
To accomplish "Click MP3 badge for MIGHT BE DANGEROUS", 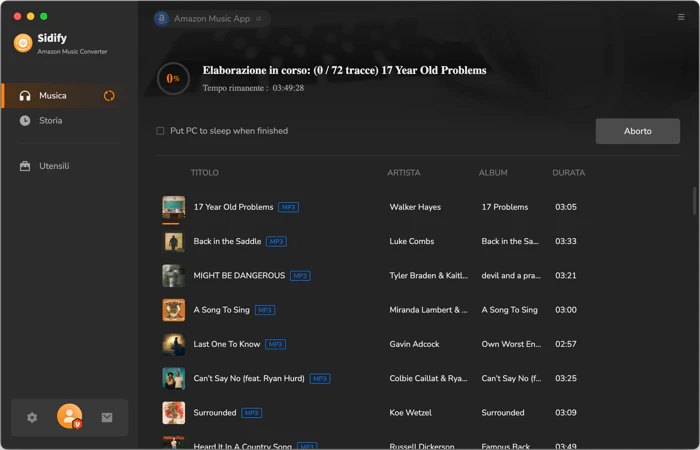I will point(300,276).
